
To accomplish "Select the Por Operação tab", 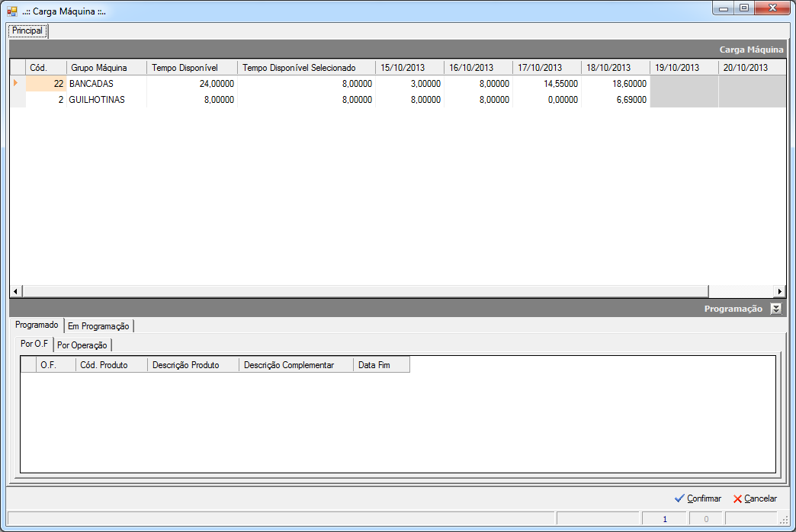I will 82,345.
